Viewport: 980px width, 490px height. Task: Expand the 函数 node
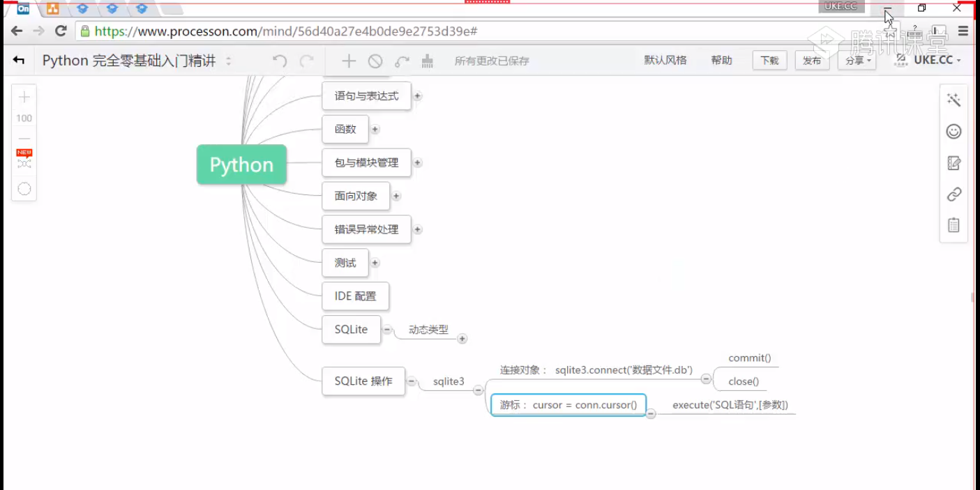(375, 129)
